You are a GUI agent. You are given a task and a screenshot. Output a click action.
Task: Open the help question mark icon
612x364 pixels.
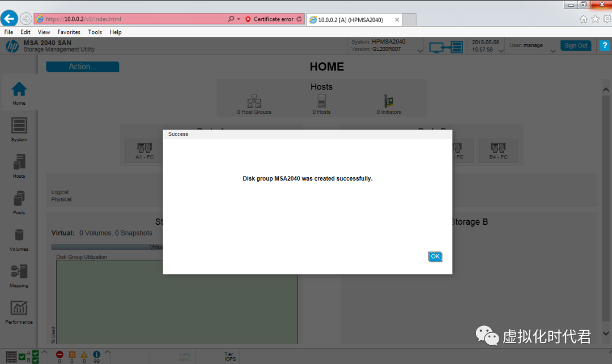pyautogui.click(x=605, y=46)
